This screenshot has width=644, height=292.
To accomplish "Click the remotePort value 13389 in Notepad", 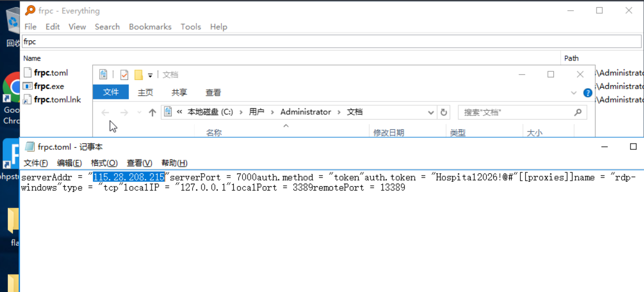I will 392,187.
